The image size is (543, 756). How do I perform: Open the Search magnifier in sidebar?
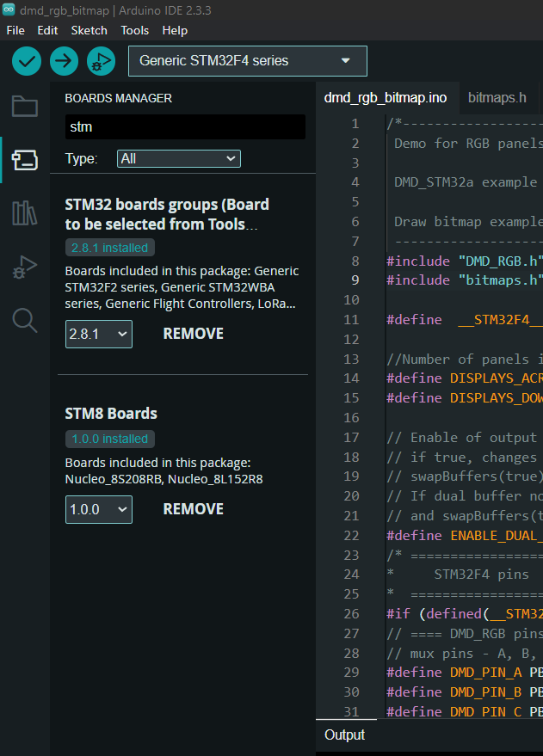[24, 321]
